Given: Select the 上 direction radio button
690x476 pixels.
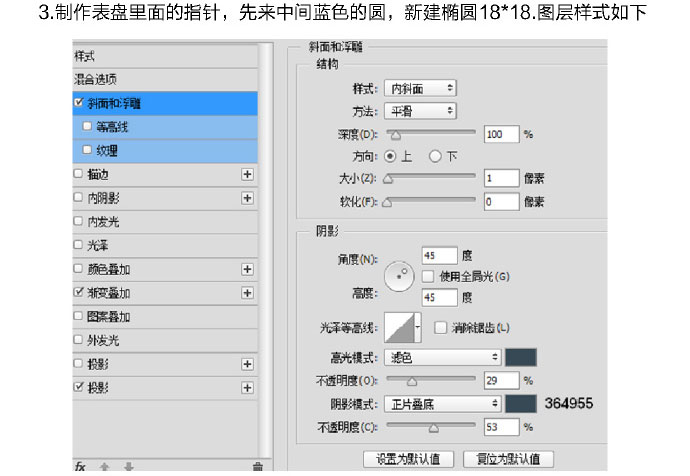Looking at the screenshot, I should click(x=390, y=156).
